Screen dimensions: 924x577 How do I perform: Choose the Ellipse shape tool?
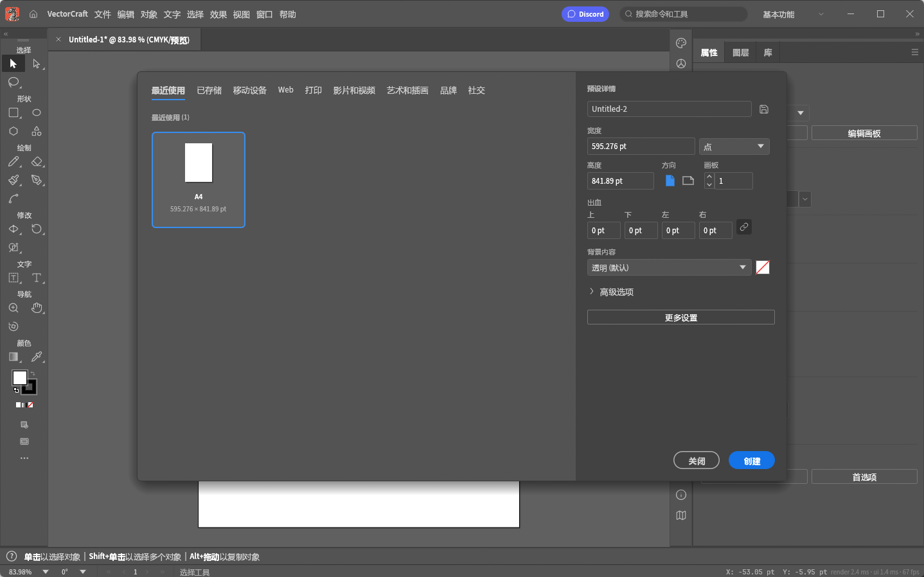click(x=37, y=113)
